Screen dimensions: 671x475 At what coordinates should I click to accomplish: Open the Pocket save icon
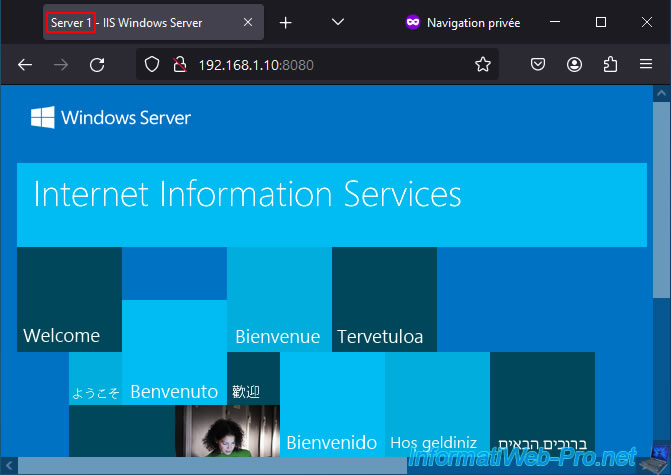pos(538,64)
